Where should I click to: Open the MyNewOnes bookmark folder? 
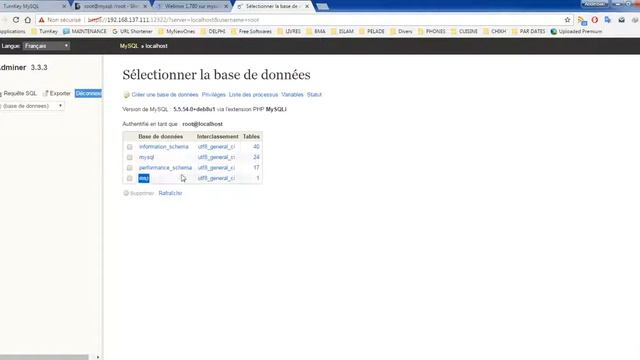[x=177, y=31]
